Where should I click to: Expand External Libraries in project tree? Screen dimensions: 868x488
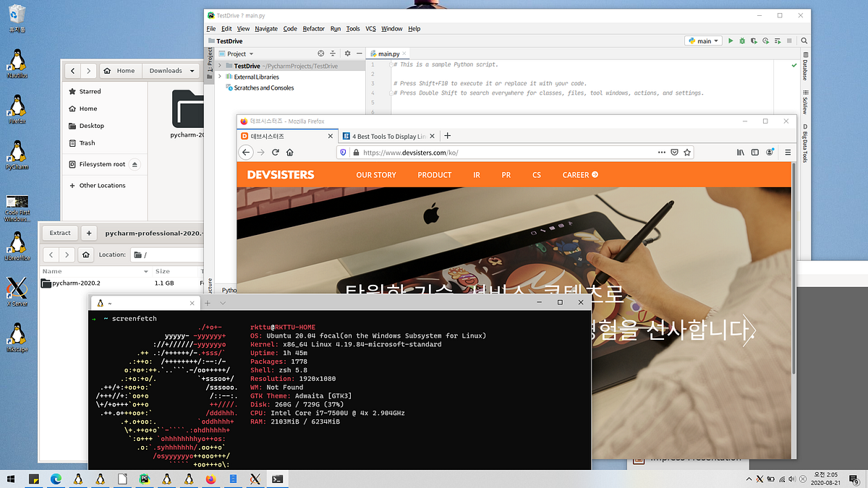pyautogui.click(x=220, y=77)
